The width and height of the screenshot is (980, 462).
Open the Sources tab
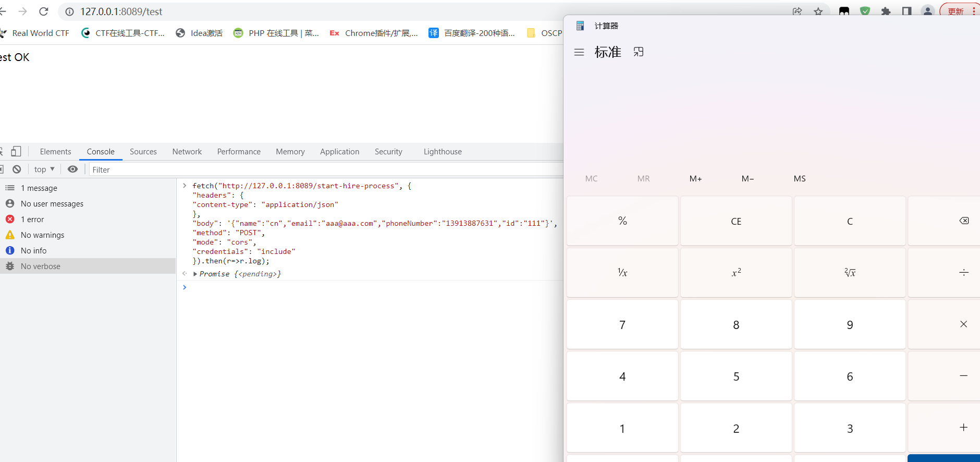[x=143, y=151]
